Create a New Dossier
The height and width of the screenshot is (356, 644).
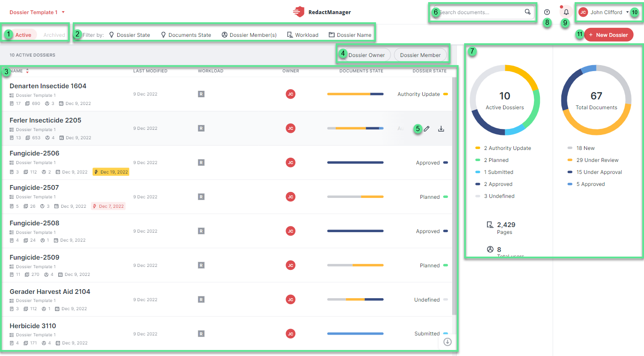608,35
